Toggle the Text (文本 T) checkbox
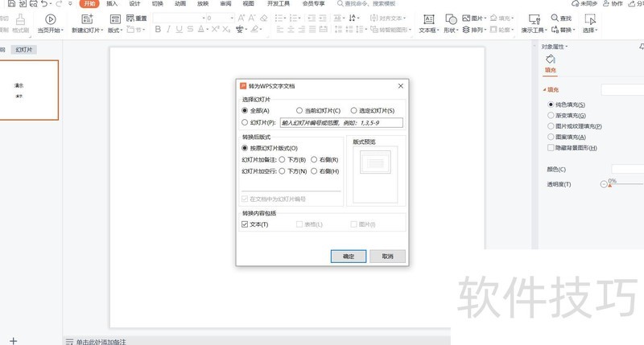 click(x=245, y=224)
